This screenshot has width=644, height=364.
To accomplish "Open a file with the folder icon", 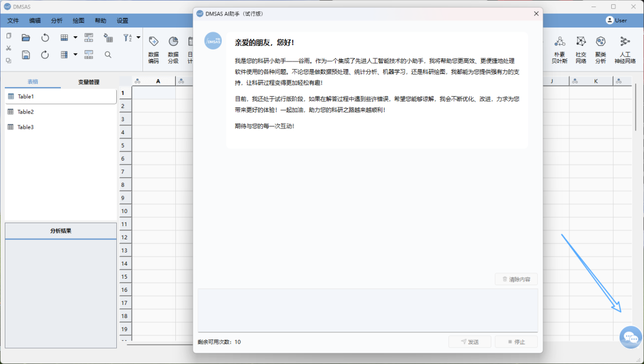I will click(26, 38).
